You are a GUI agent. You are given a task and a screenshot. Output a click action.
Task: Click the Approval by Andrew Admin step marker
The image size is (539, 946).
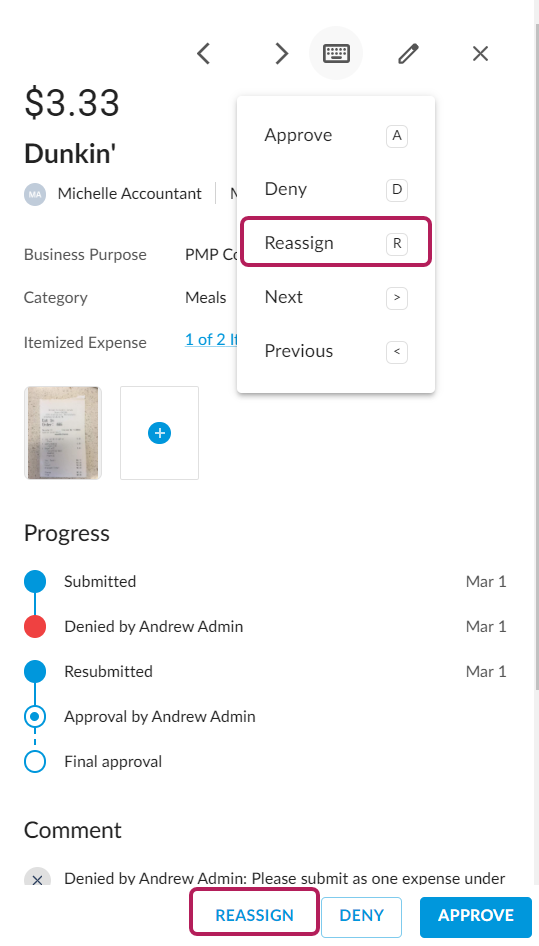tap(35, 717)
